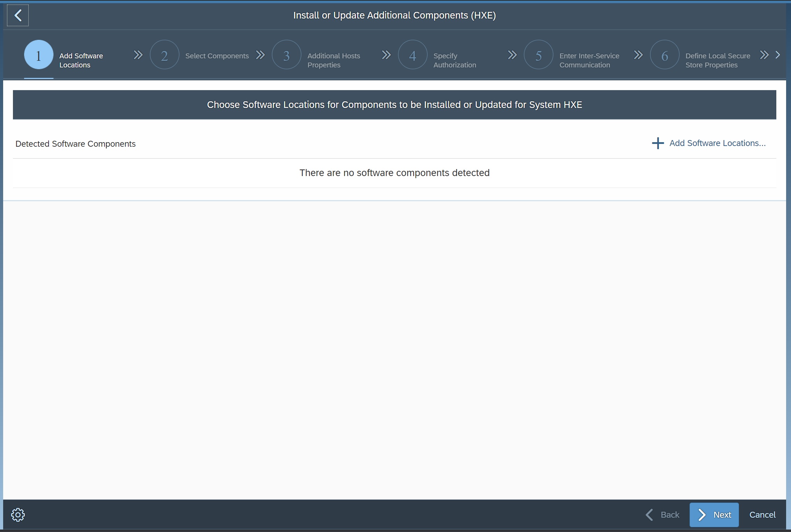Image resolution: width=791 pixels, height=532 pixels.
Task: Cancel the installation wizard
Action: coord(762,515)
